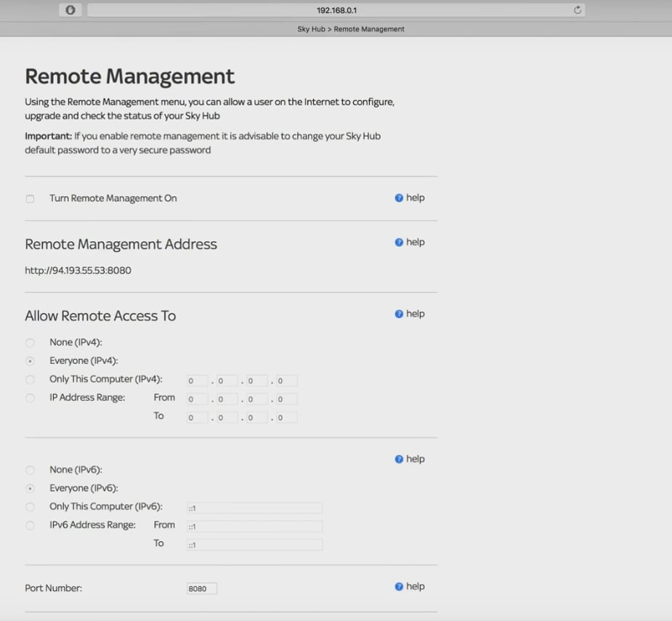Click the help link beside Allow Remote Access To

pos(416,314)
